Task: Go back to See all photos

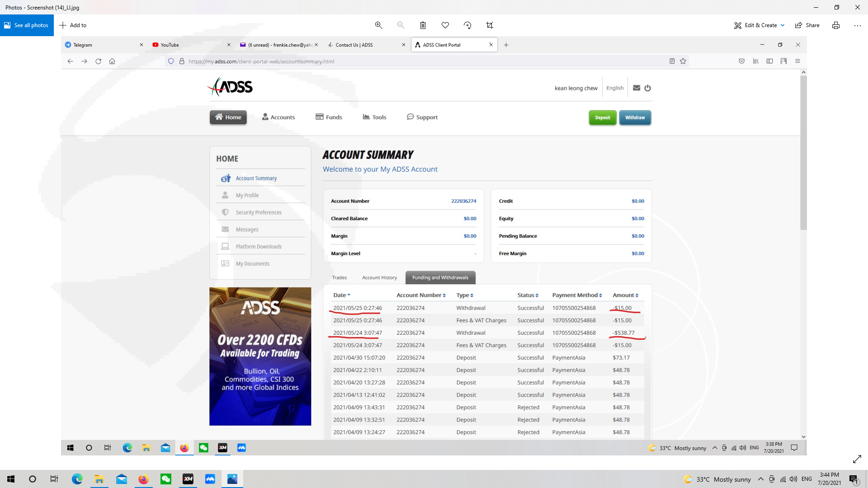Action: pyautogui.click(x=27, y=25)
